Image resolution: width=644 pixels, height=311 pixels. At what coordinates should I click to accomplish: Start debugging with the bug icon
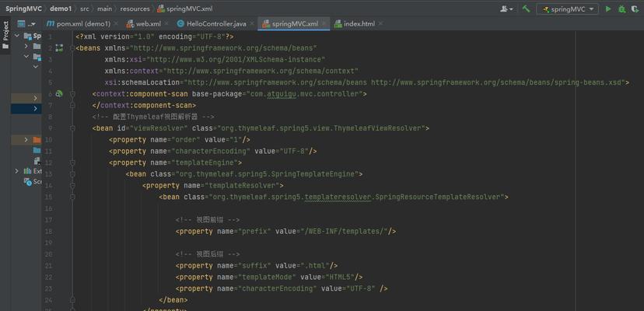click(622, 9)
